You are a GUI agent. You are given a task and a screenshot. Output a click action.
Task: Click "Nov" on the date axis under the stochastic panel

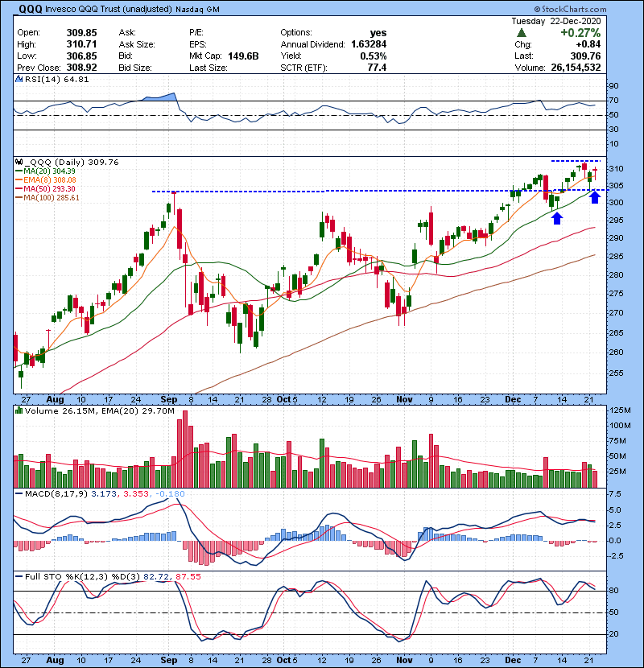(404, 660)
